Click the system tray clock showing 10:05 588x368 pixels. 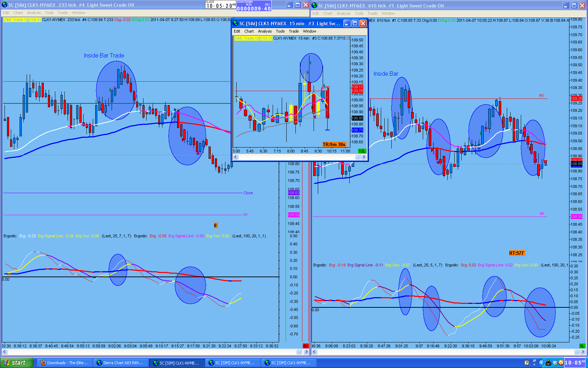point(575,363)
